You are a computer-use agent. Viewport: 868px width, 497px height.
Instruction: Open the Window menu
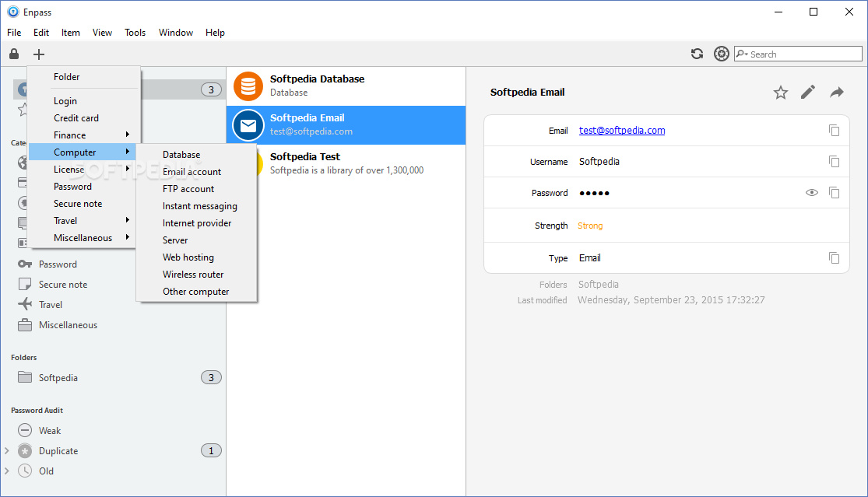point(175,33)
